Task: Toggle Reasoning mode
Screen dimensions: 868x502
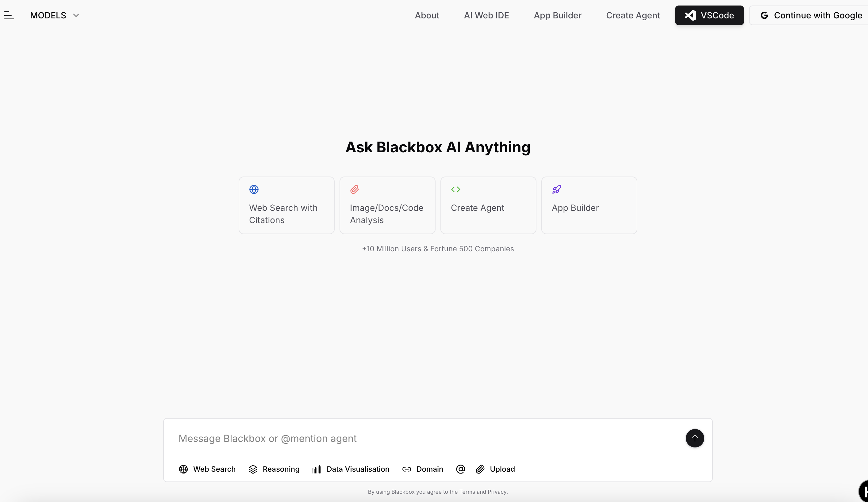Action: click(274, 469)
